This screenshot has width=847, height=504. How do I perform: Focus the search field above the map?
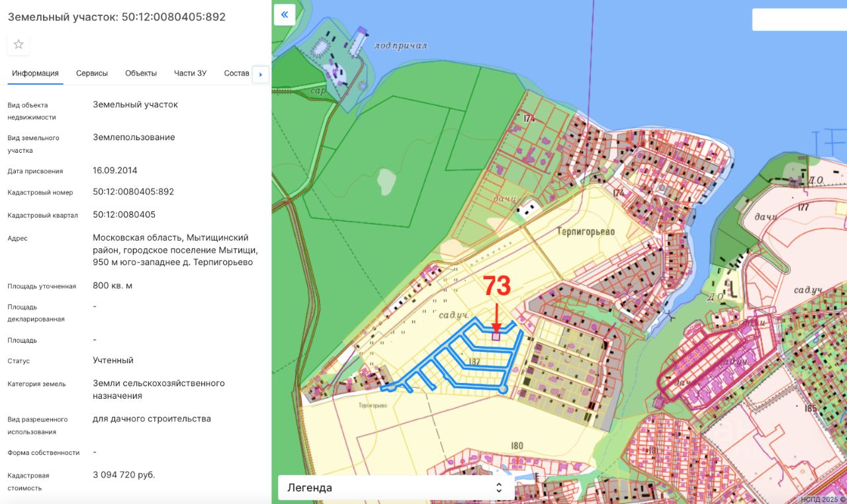(799, 19)
